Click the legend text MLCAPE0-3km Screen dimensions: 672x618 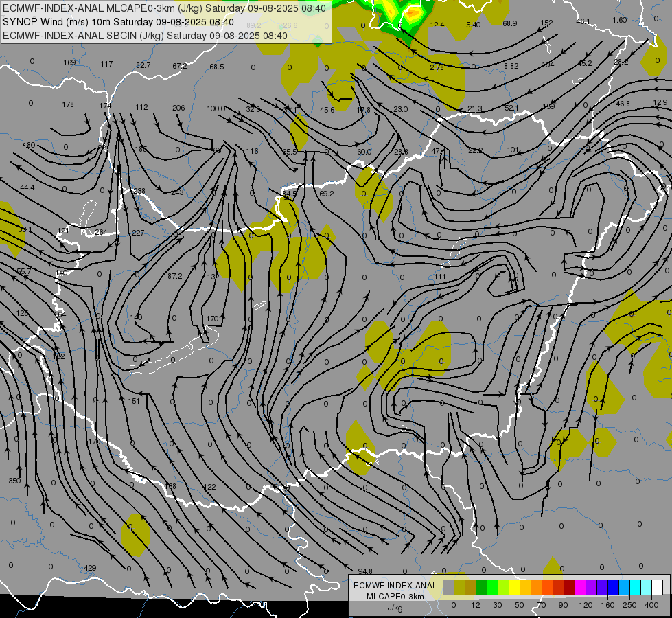pyautogui.click(x=395, y=597)
